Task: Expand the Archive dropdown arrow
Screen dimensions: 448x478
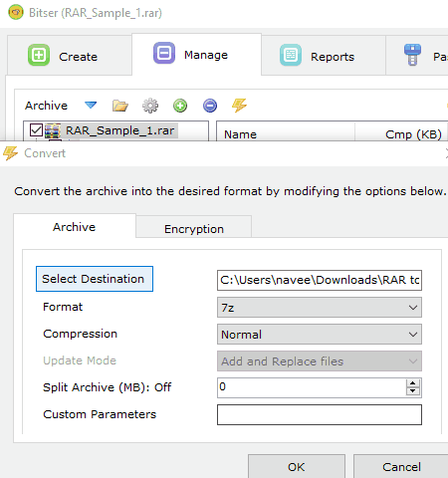Action: (x=91, y=106)
